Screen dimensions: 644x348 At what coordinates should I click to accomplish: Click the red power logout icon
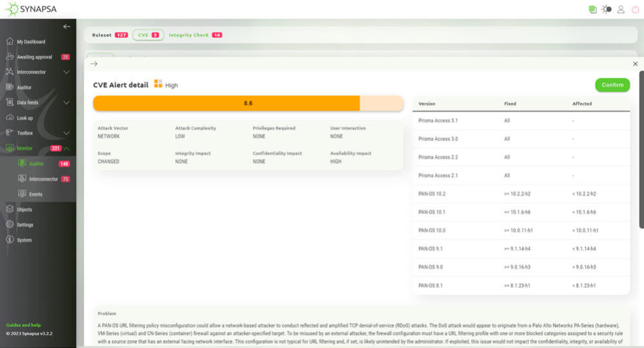636,9
